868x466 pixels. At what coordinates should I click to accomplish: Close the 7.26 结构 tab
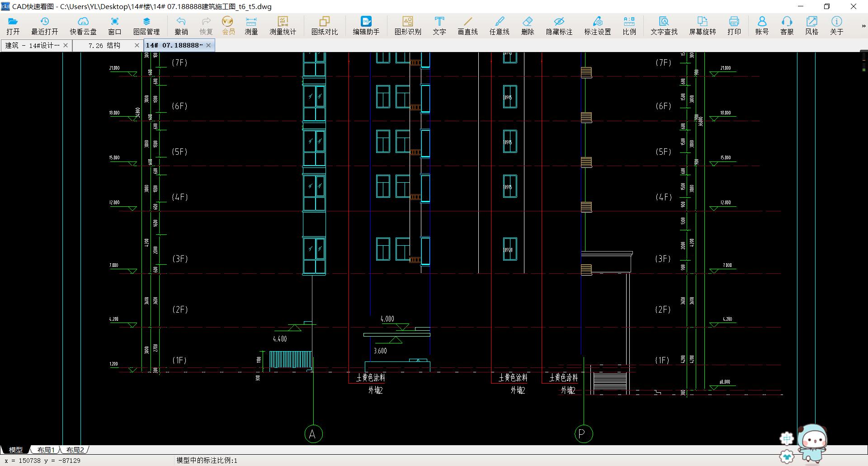pyautogui.click(x=137, y=45)
